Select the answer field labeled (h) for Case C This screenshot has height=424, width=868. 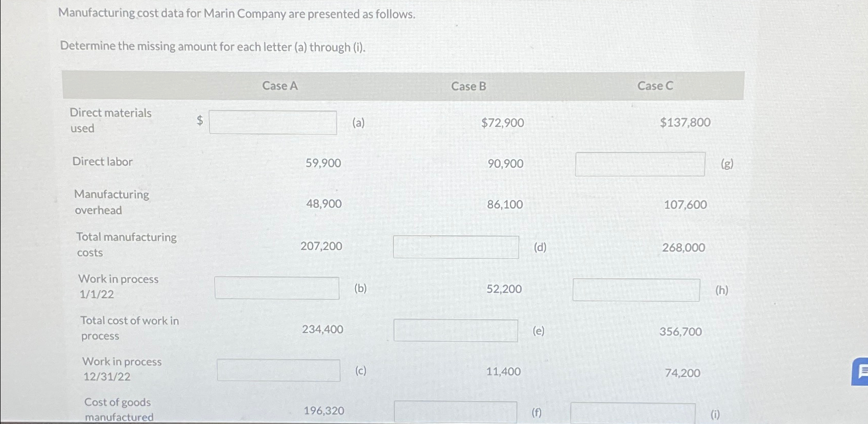[637, 290]
